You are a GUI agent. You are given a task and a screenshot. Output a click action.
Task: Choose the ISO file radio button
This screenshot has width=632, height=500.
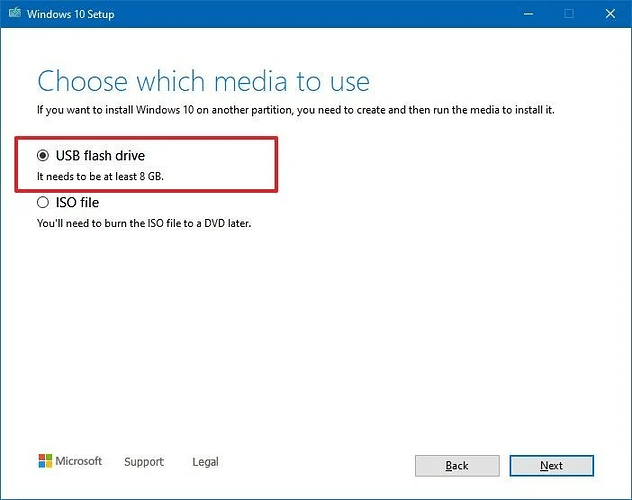coord(43,202)
